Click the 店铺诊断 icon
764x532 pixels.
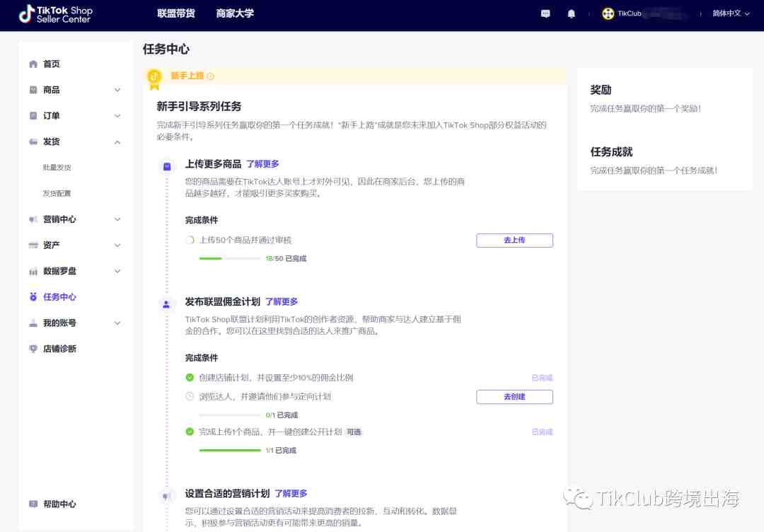[x=33, y=349]
